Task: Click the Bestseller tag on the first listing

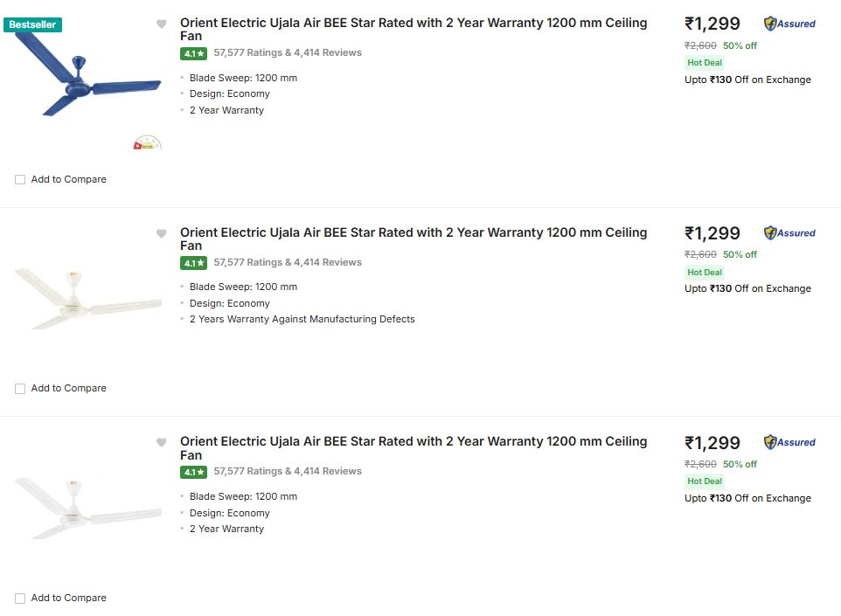Action: 32,24
